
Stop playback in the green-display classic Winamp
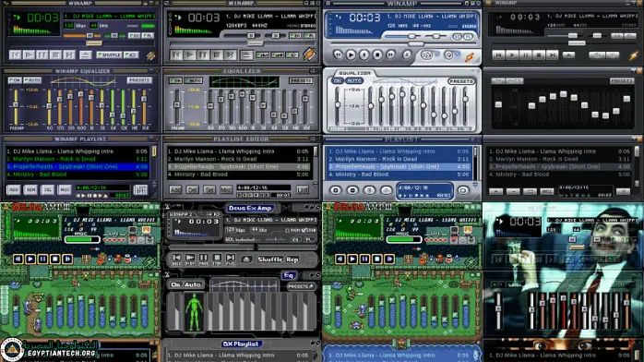click(x=56, y=54)
